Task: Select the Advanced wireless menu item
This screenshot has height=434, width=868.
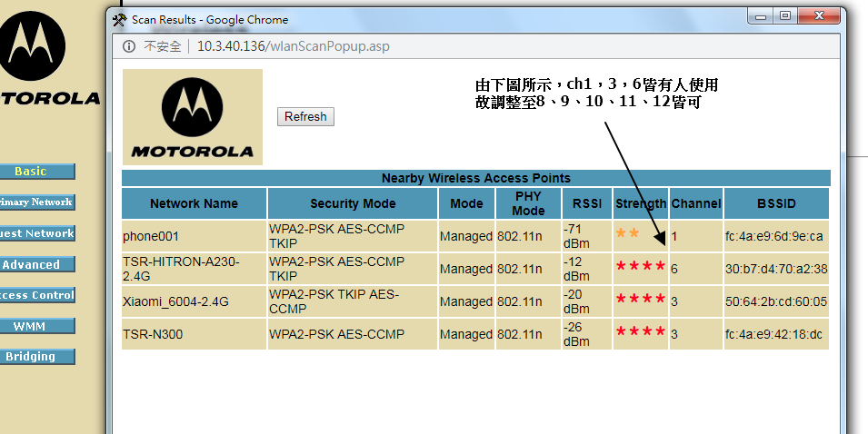Action: pyautogui.click(x=32, y=264)
